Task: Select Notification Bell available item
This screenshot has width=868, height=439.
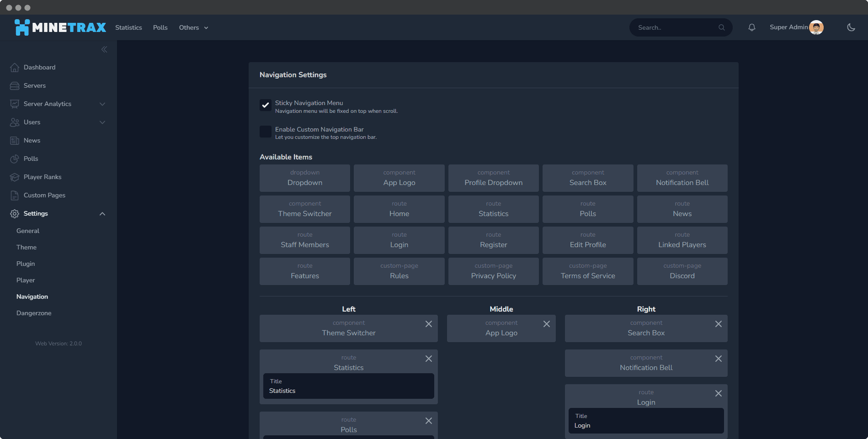Action: click(x=682, y=178)
